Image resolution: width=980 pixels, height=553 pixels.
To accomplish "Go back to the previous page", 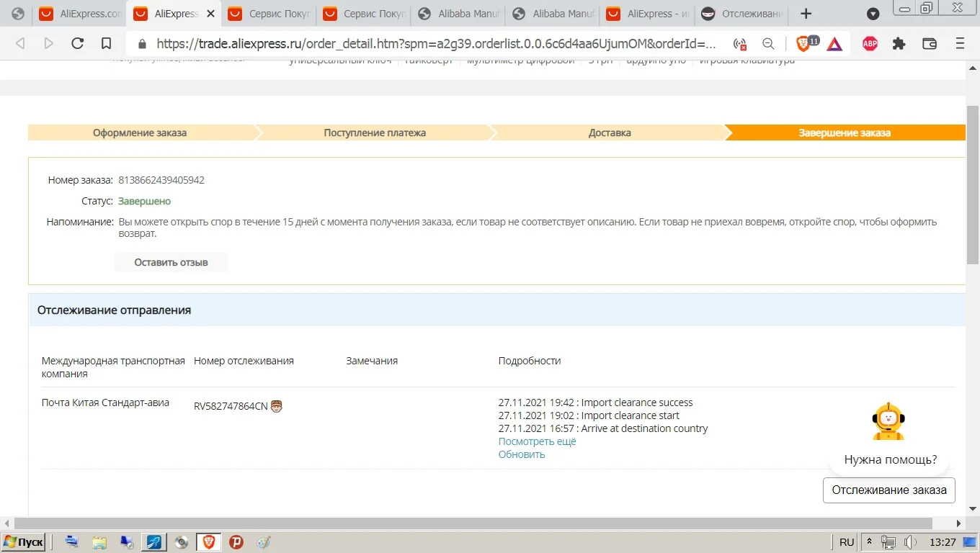I will click(20, 44).
